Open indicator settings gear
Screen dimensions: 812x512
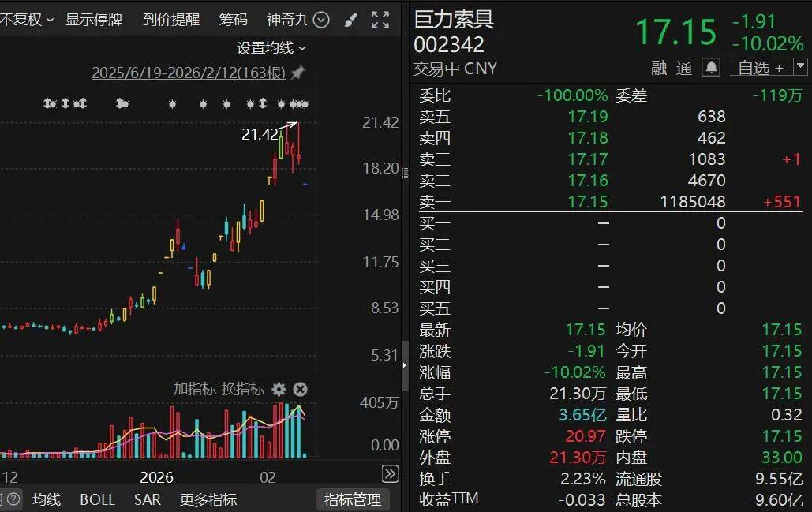point(279,389)
